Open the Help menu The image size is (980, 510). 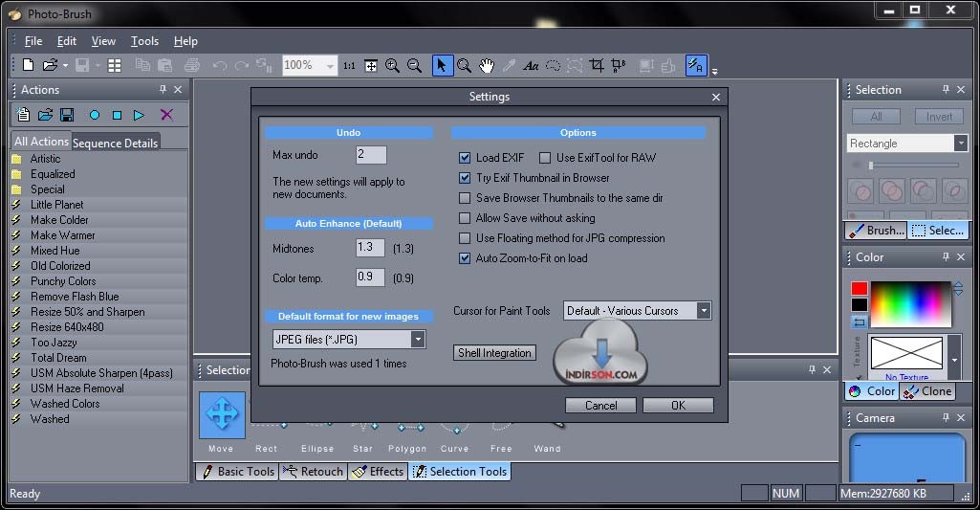pyautogui.click(x=185, y=41)
